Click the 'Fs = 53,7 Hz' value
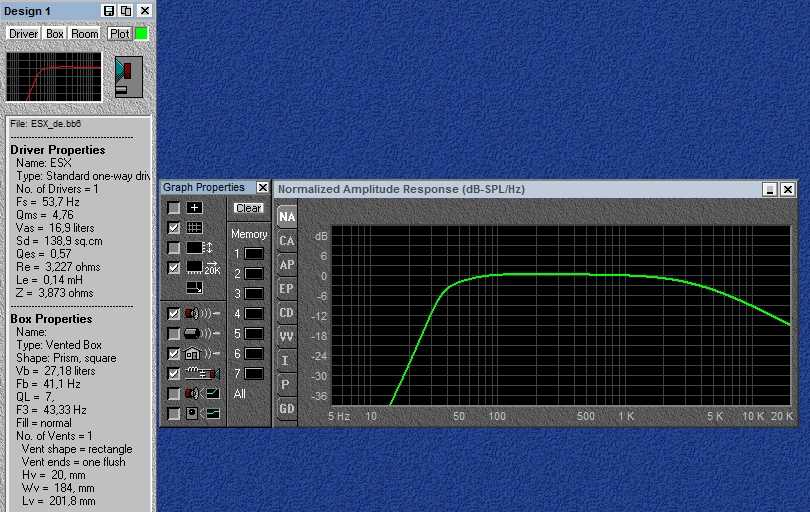 pos(48,202)
